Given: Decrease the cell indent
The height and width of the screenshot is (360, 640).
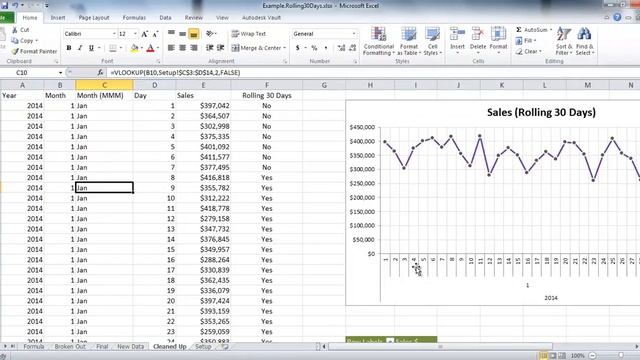Looking at the screenshot, I should 209,48.
